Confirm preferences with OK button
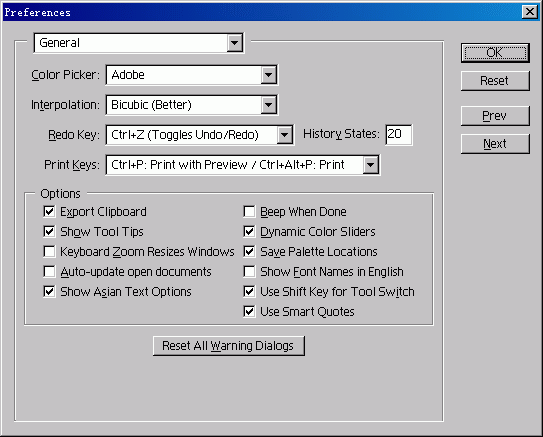 coord(495,53)
